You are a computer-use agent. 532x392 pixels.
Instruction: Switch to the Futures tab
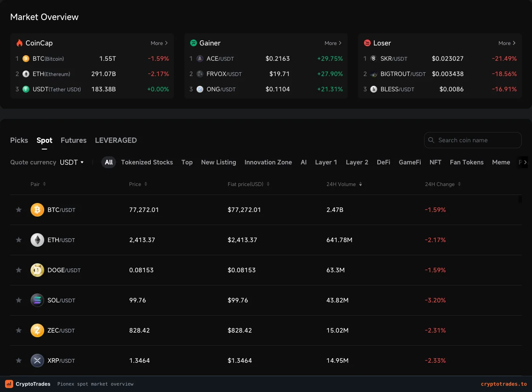coord(74,140)
